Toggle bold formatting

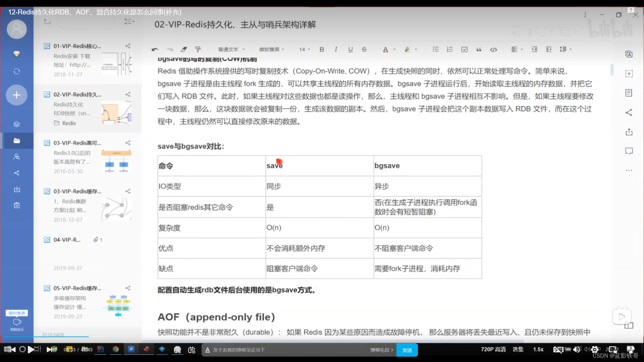(x=322, y=50)
